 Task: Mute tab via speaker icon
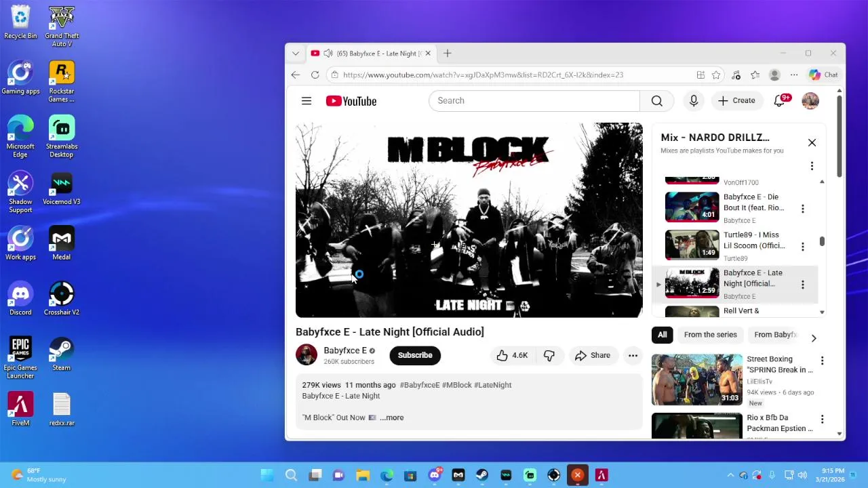(328, 54)
